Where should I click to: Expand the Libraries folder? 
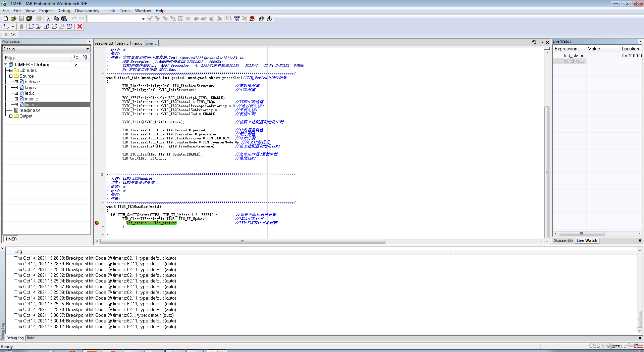[11, 70]
